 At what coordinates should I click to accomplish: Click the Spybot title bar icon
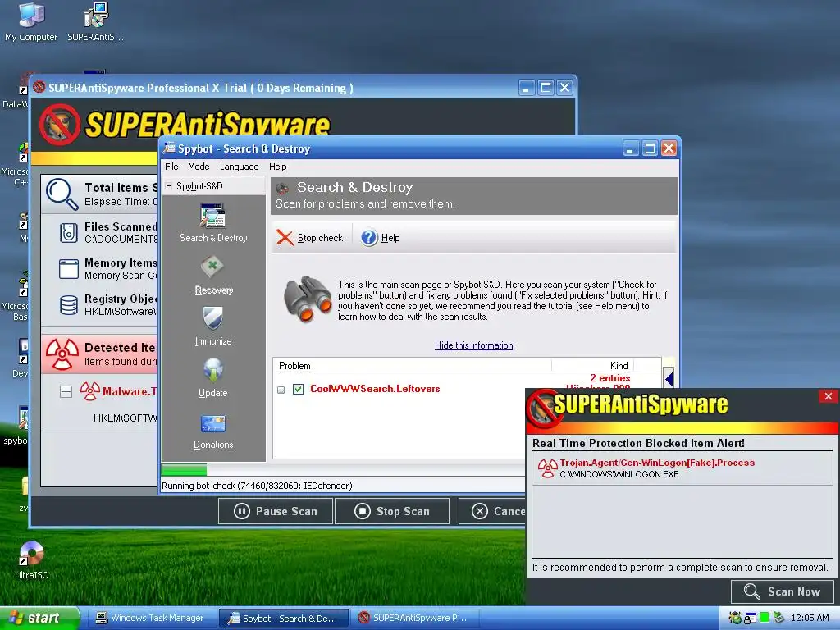click(169, 148)
